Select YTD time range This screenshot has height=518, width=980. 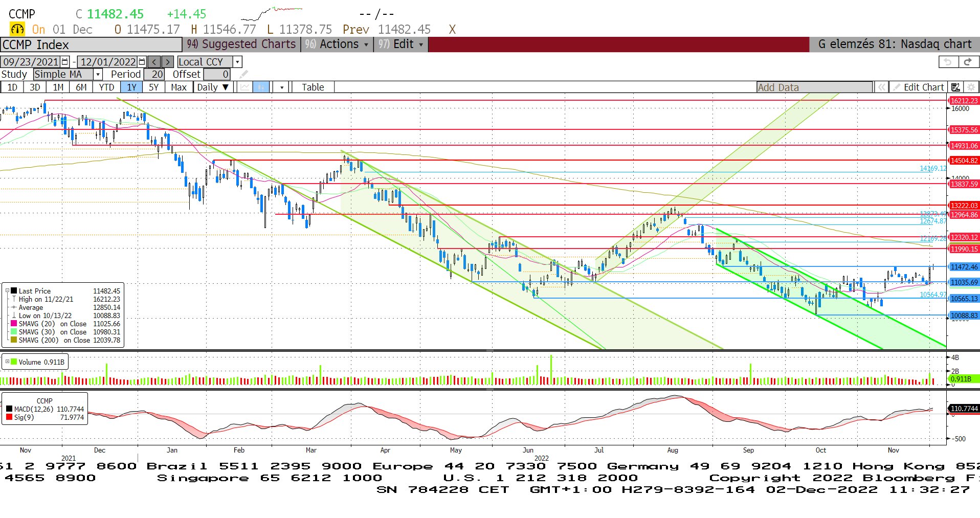click(106, 87)
